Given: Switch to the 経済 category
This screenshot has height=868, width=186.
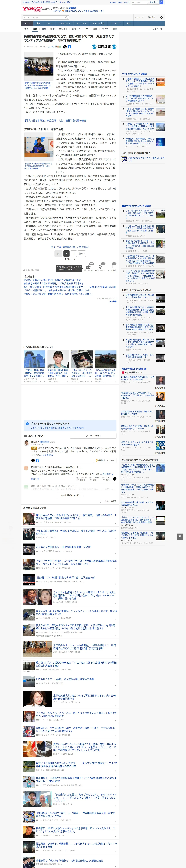Looking at the screenshot, I should pyautogui.click(x=52, y=29).
